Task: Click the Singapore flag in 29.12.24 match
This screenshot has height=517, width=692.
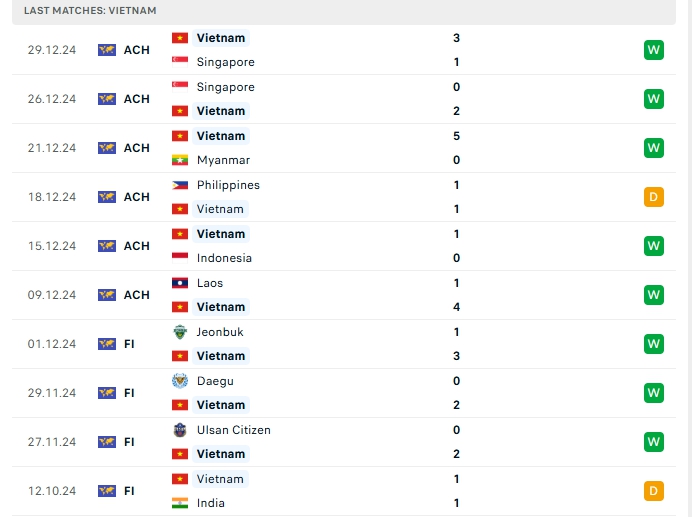Action: (x=180, y=62)
